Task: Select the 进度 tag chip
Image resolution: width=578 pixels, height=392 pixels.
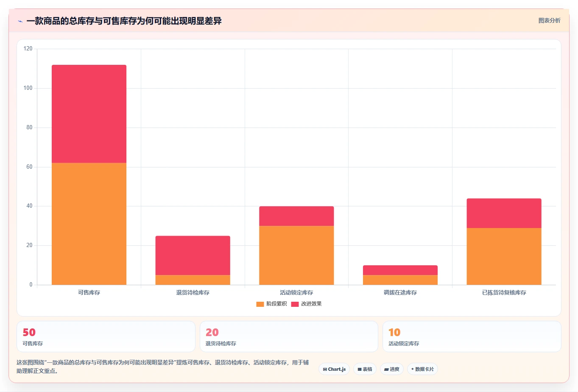Action: (392, 369)
